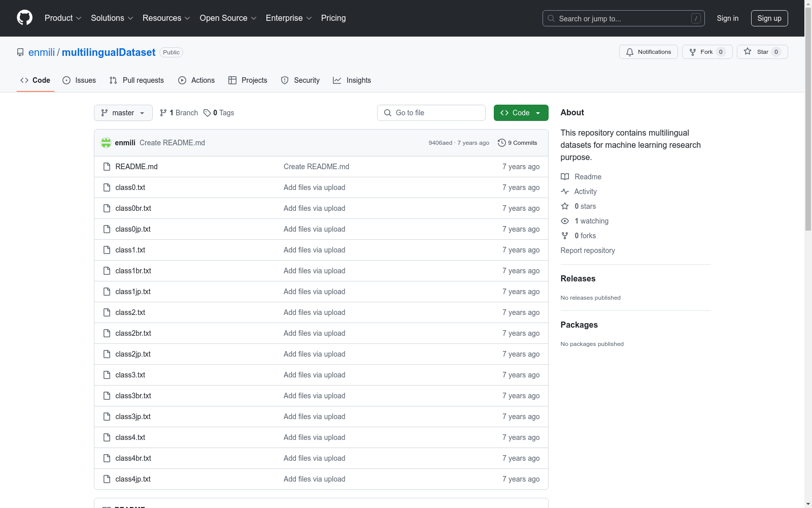Click Report repository link
The width and height of the screenshot is (812, 508).
coord(588,250)
